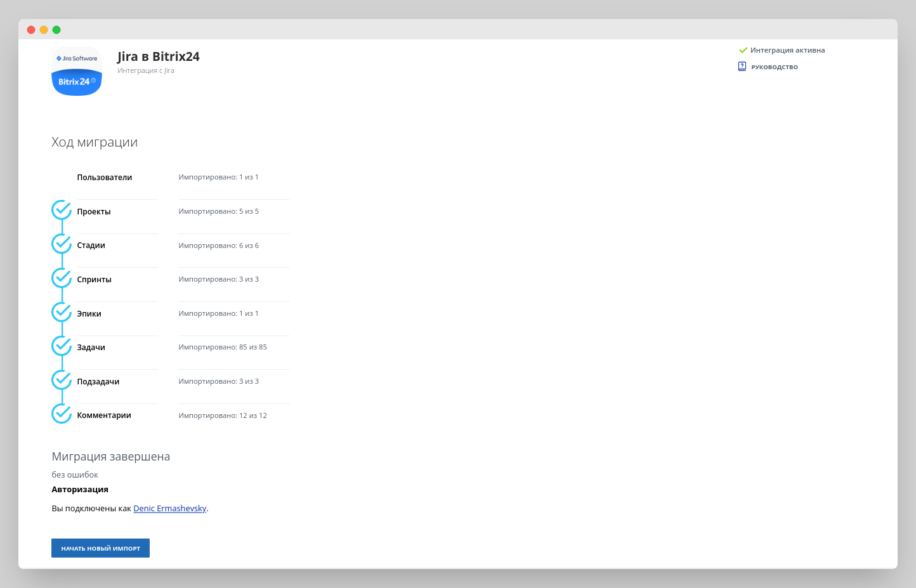Open the guide book icon
916x588 pixels.
[x=742, y=67]
